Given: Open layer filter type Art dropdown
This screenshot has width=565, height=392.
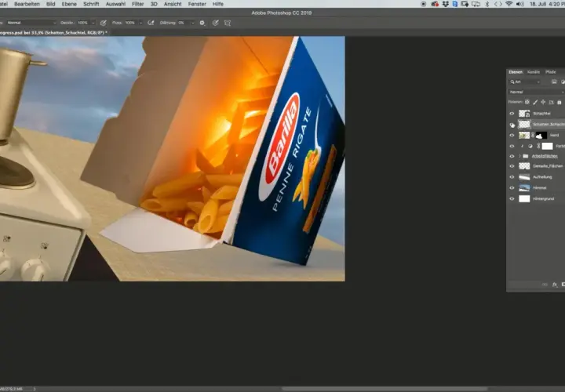Looking at the screenshot, I should [x=525, y=82].
